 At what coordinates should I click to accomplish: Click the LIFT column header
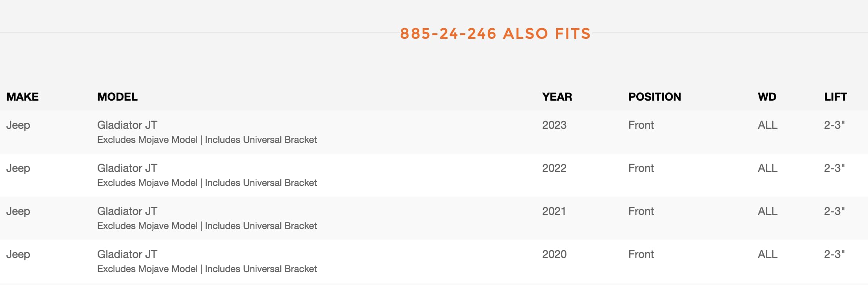[x=835, y=97]
